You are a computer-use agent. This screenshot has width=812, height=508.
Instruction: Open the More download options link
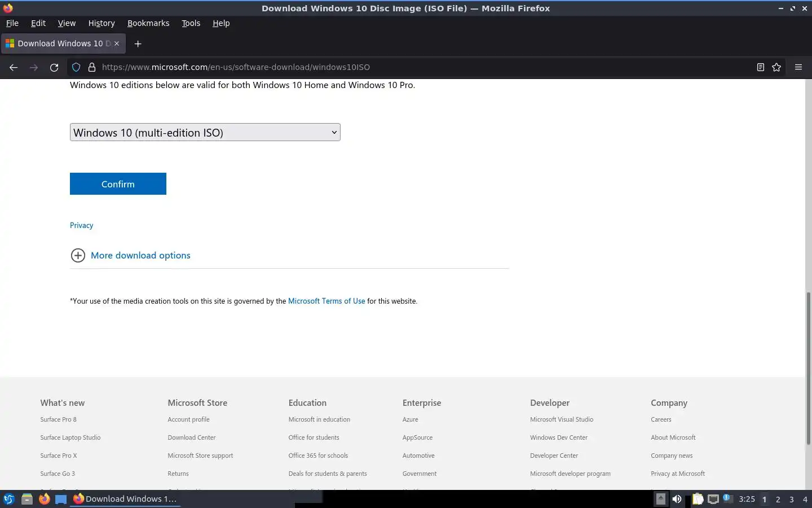point(140,255)
